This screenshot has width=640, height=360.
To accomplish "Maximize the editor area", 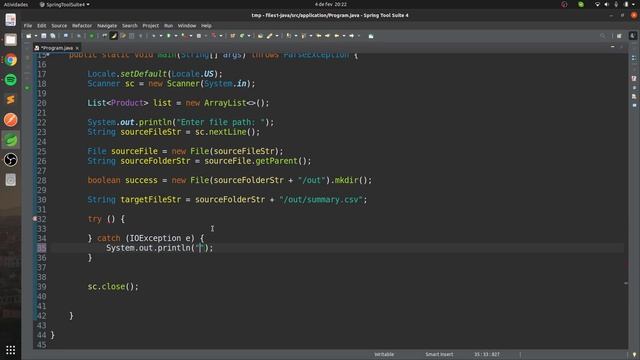I will 622,47.
